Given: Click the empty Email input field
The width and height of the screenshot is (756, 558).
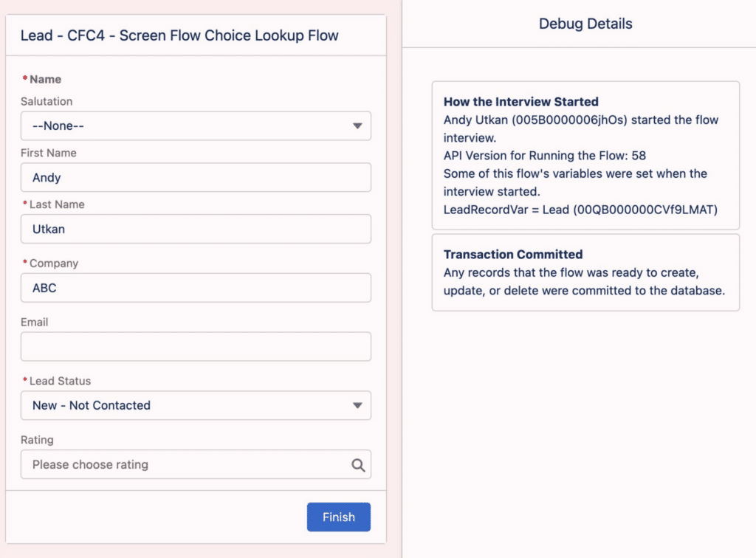Looking at the screenshot, I should pos(196,346).
